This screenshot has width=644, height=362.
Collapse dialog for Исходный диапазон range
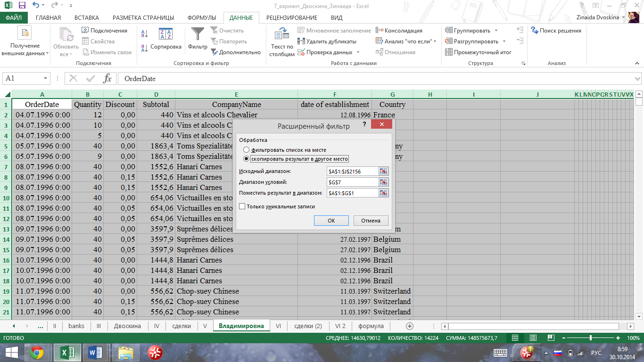383,171
